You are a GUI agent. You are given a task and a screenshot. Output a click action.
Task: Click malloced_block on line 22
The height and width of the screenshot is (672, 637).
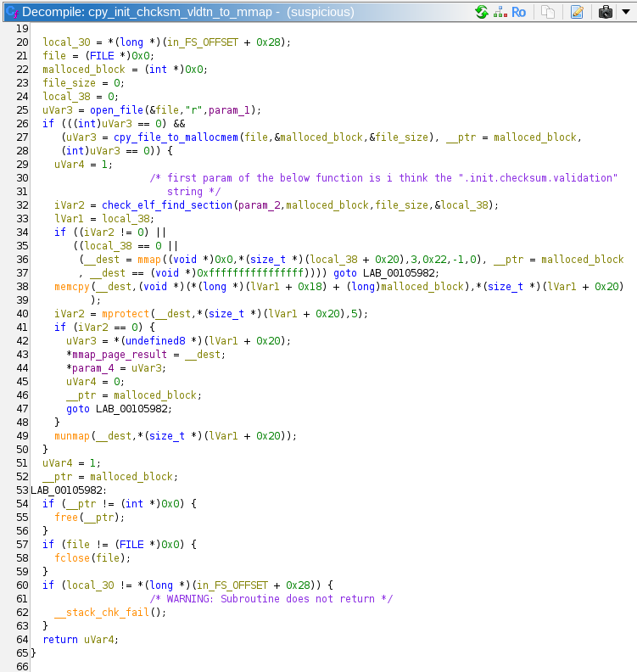coord(84,70)
